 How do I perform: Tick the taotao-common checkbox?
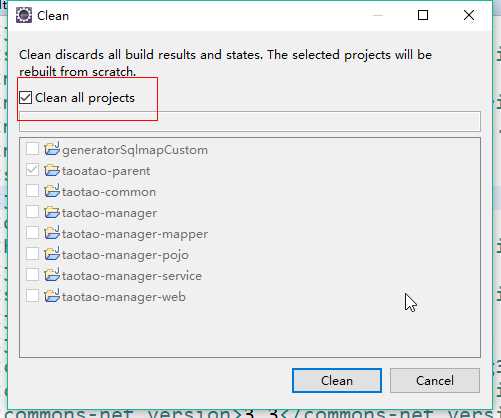pos(32,191)
